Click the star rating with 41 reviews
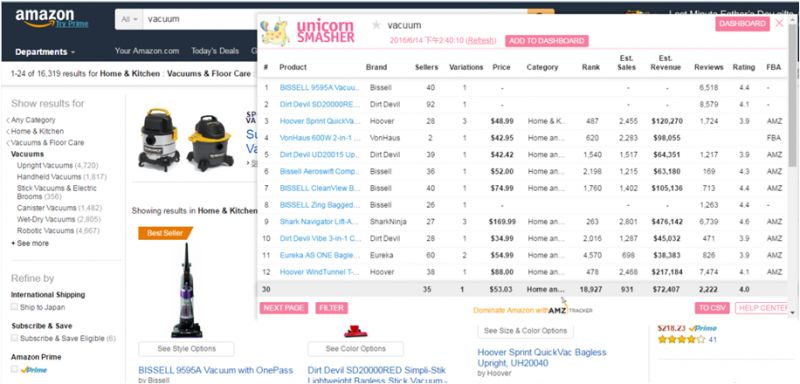The height and width of the screenshot is (384, 800). click(x=681, y=339)
